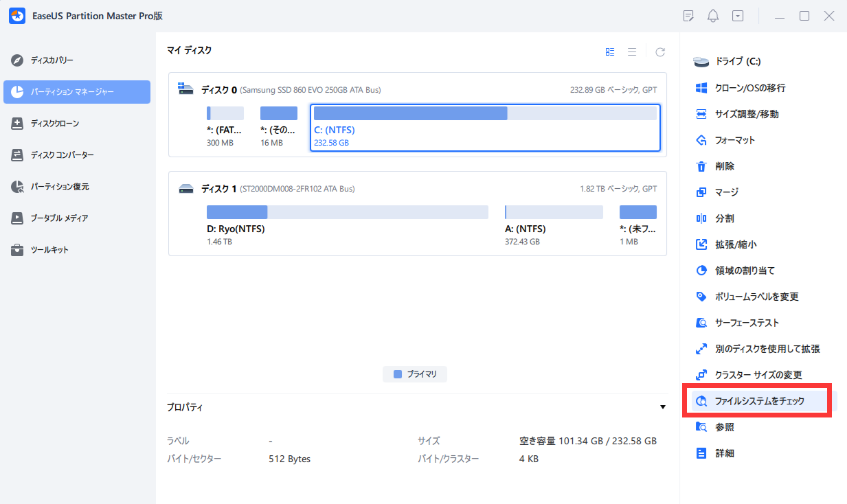Switch to card view layout icon

point(610,52)
